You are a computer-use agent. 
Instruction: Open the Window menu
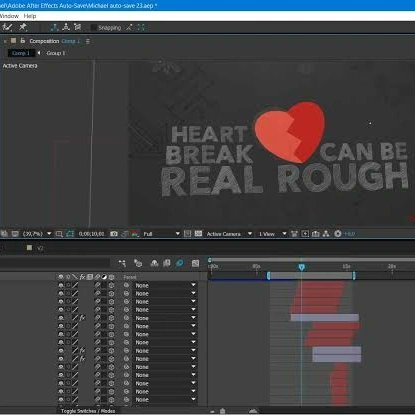pos(9,16)
